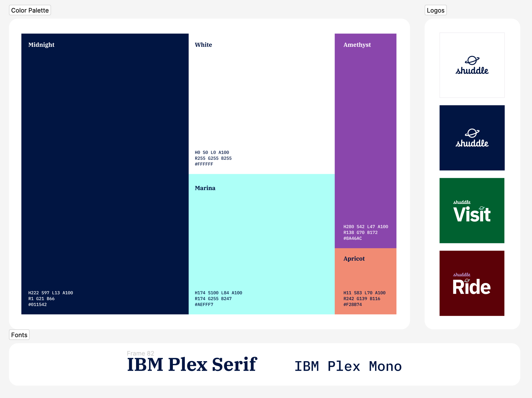Click the planet icon in the navy shuddle logo
This screenshot has height=398, width=532.
pos(472,133)
